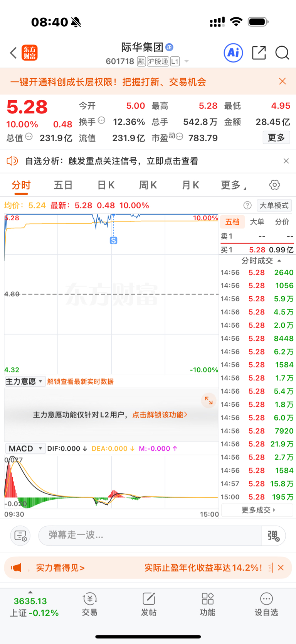The height and width of the screenshot is (644, 296).
Task: Tap the 一键开通科创成长层权限 banner text
Action: click(108, 82)
